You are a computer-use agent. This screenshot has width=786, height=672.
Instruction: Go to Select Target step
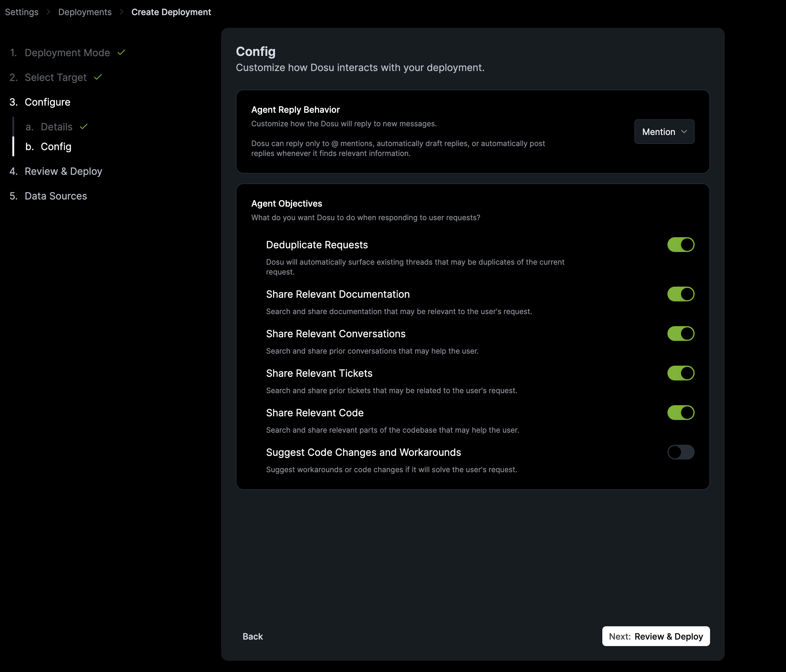click(55, 78)
